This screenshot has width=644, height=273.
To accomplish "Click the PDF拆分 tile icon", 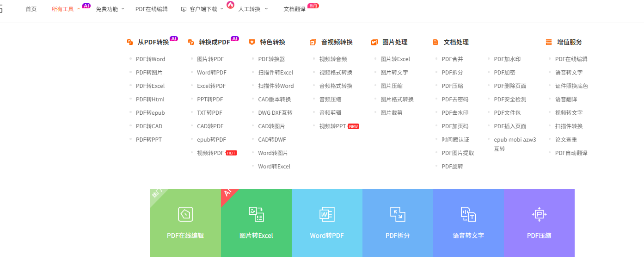I will click(398, 214).
